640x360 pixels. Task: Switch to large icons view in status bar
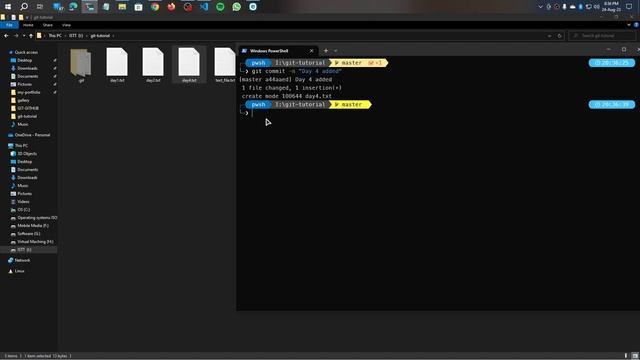[635, 356]
